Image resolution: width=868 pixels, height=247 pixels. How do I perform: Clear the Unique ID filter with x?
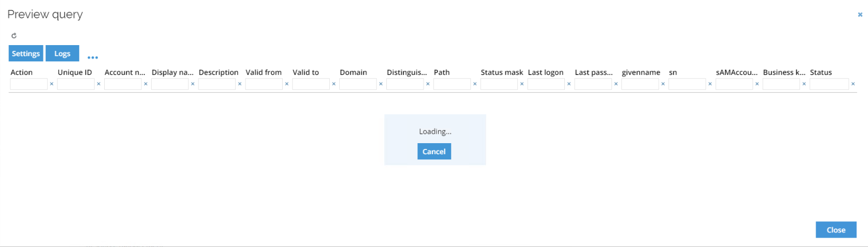point(98,84)
